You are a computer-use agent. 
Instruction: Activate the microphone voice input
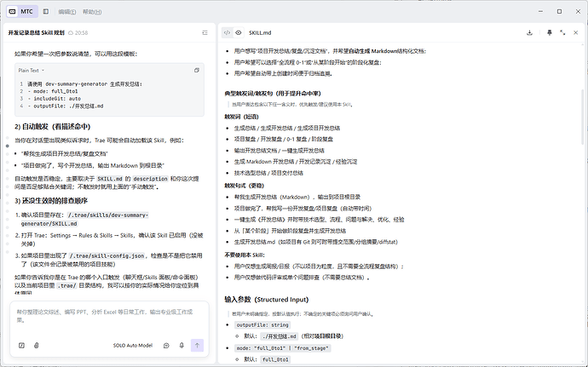pyautogui.click(x=182, y=345)
